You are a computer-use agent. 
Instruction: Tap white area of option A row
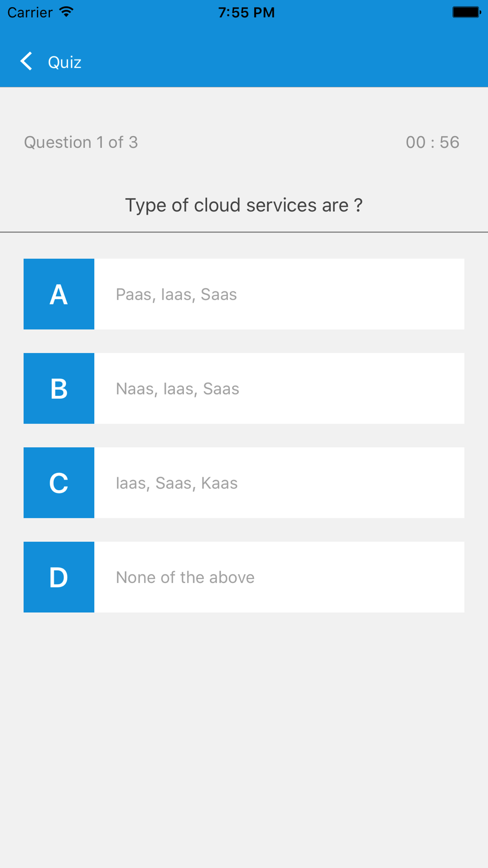(x=279, y=294)
